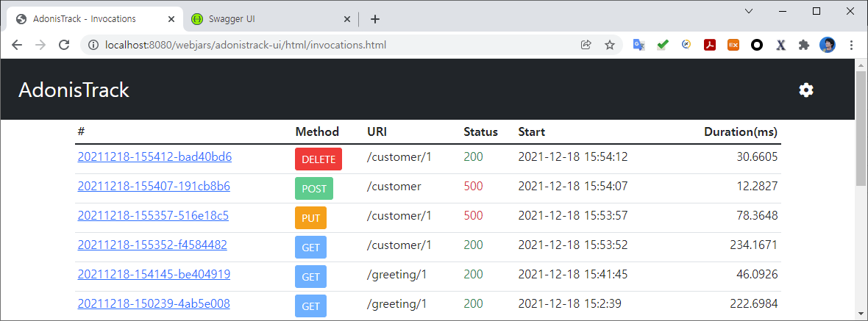
Task: Click start time 2021-12-18 15:53:57
Action: point(573,215)
